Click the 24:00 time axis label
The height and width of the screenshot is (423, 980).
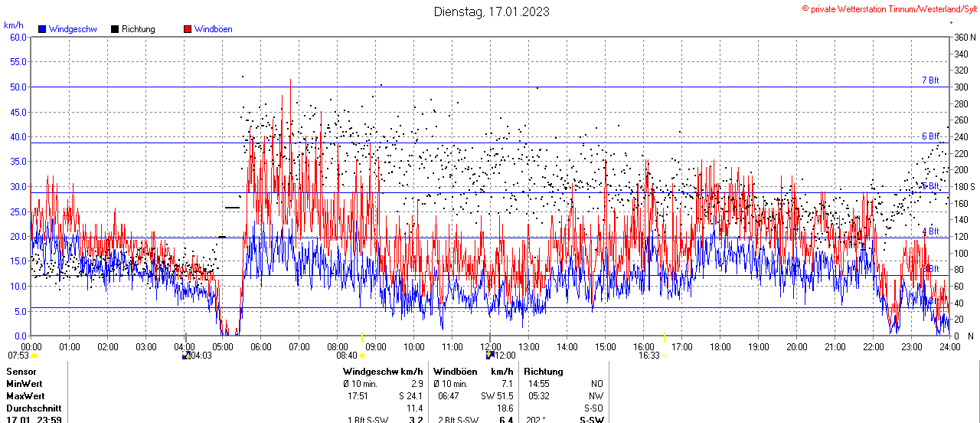pos(949,347)
